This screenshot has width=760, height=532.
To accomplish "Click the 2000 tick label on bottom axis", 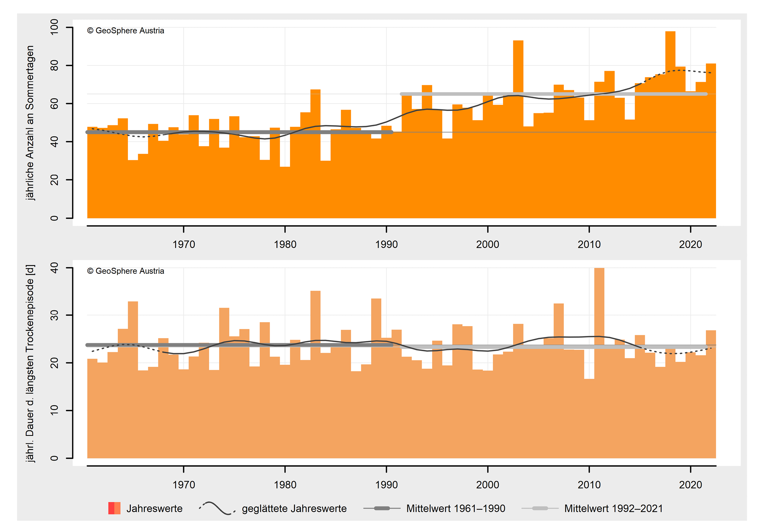I will click(487, 485).
